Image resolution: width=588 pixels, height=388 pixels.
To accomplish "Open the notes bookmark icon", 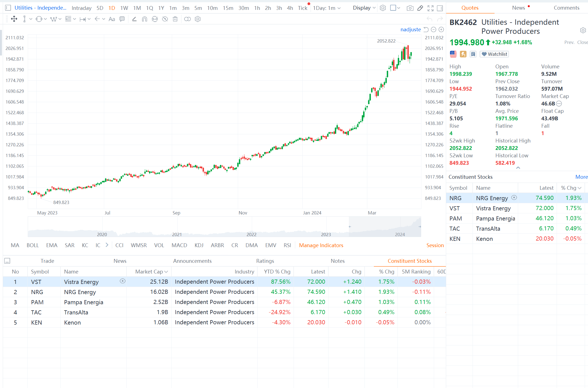I will pyautogui.click(x=473, y=54).
